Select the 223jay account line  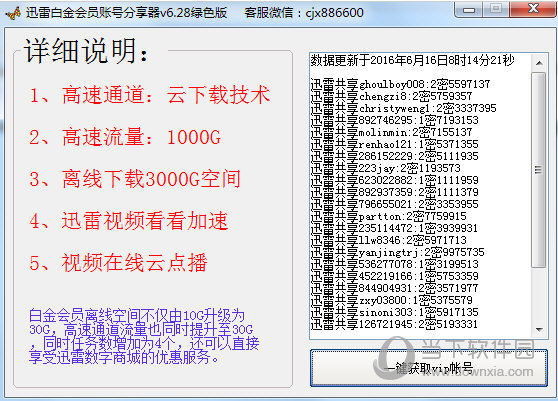pos(385,168)
